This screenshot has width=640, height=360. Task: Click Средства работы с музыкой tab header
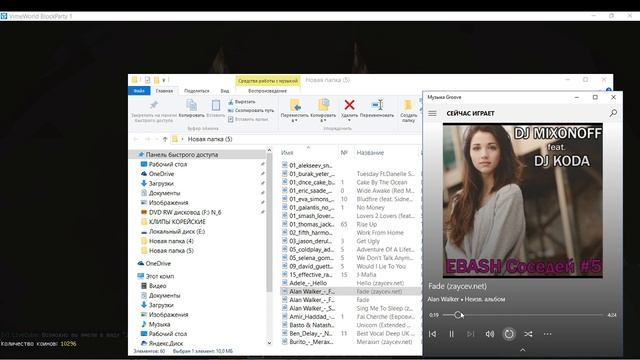(x=268, y=81)
